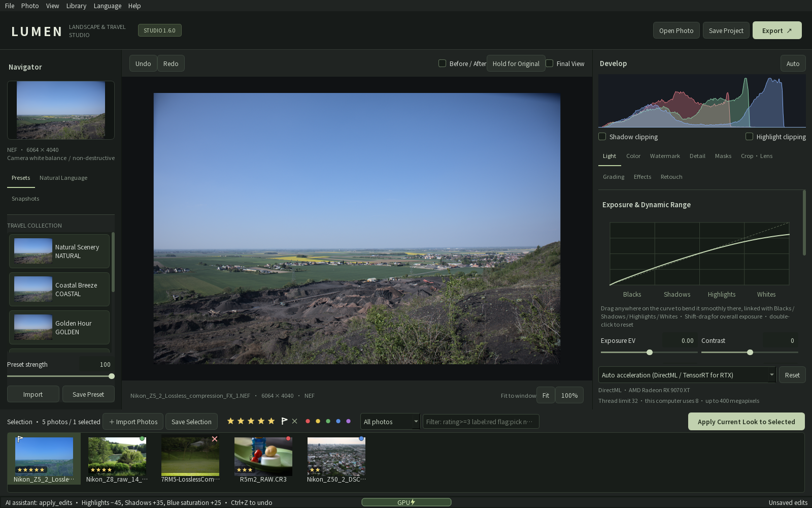Enable the Final View checkbox
The width and height of the screenshot is (812, 508).
549,63
